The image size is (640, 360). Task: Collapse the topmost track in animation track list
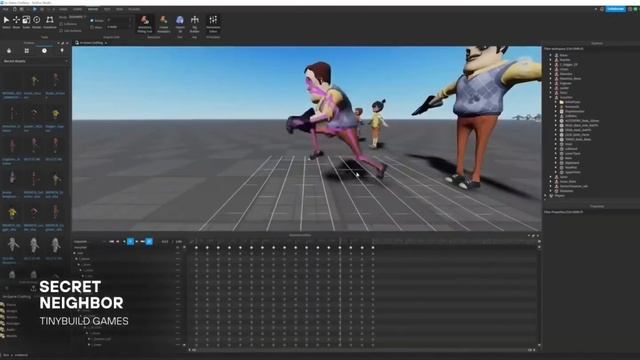pyautogui.click(x=75, y=253)
